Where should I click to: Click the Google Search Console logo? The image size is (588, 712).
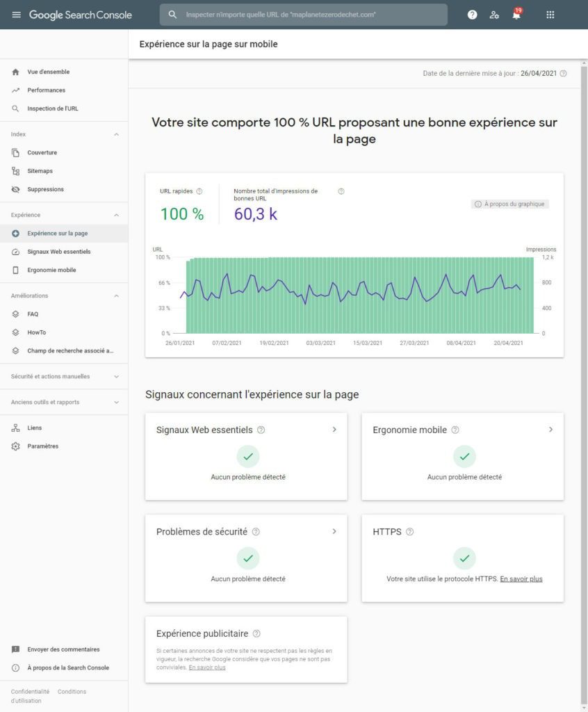click(81, 15)
